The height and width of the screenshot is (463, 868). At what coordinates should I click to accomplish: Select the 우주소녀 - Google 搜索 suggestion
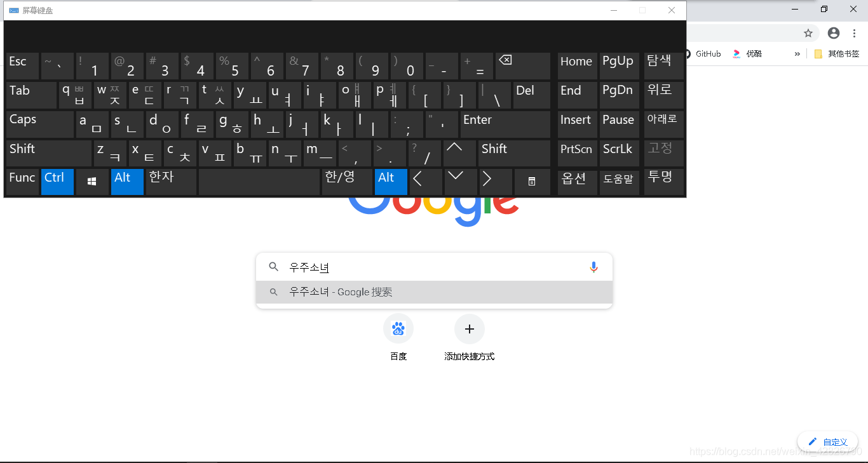click(434, 292)
